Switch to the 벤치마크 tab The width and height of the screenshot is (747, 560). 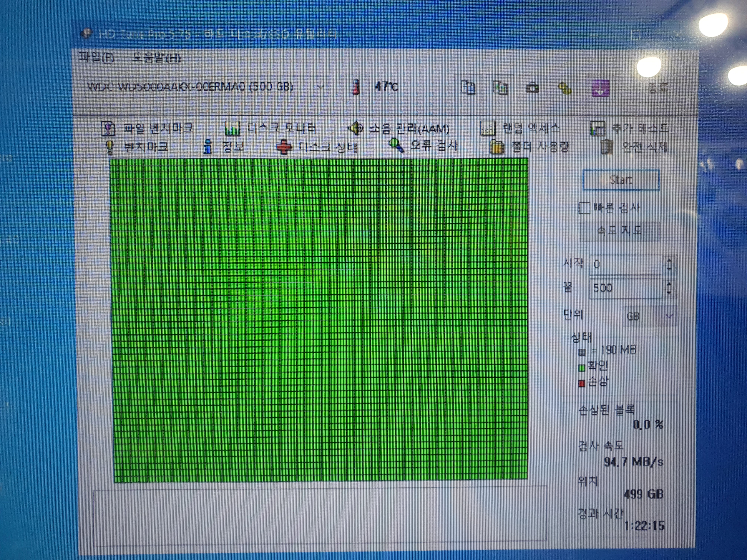[x=136, y=147]
